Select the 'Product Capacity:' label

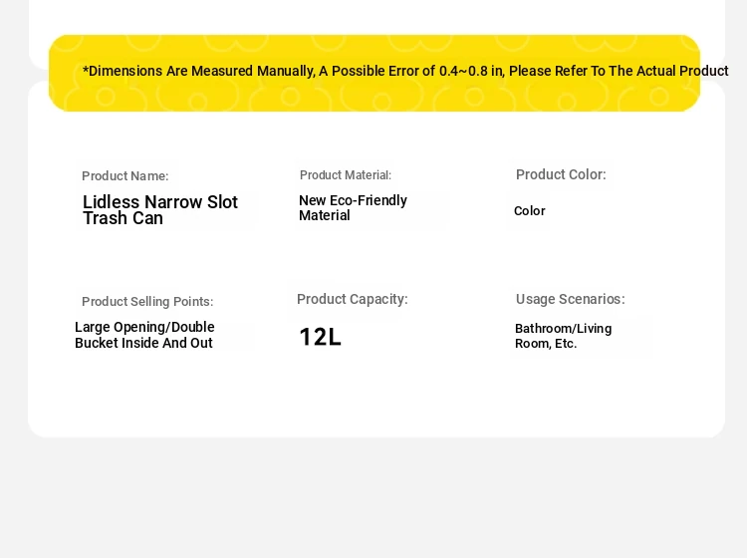coord(352,299)
